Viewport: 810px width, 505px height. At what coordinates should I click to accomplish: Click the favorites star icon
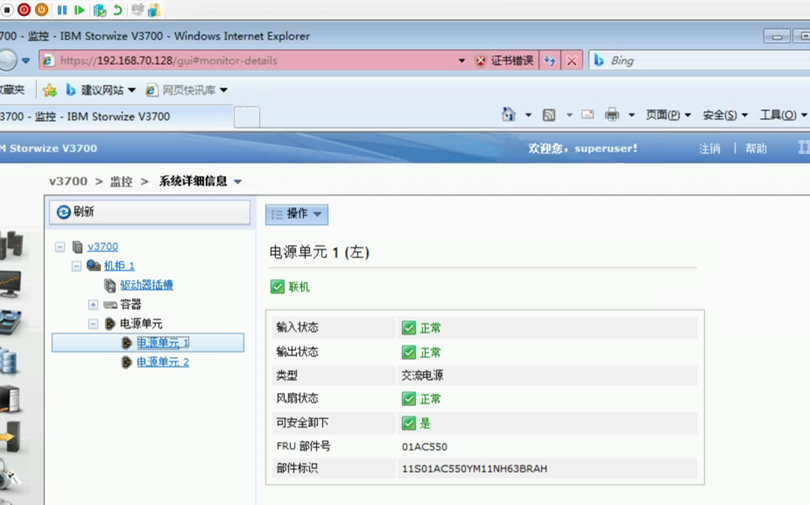click(x=49, y=90)
